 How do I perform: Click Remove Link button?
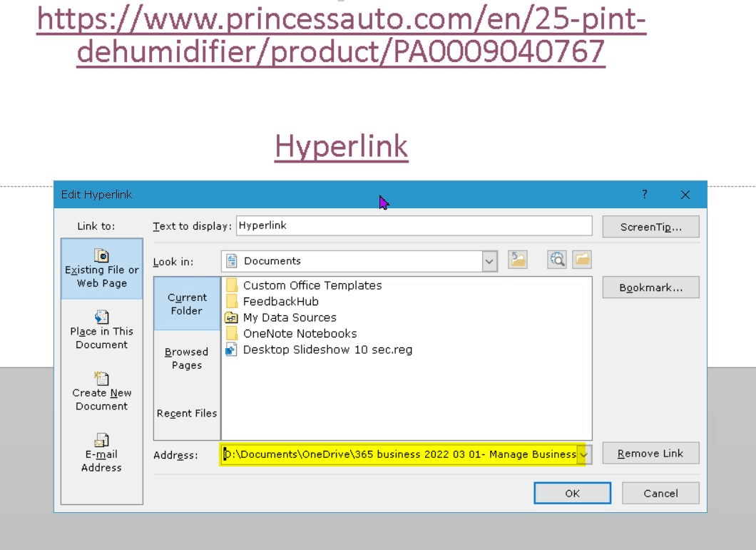click(x=651, y=454)
